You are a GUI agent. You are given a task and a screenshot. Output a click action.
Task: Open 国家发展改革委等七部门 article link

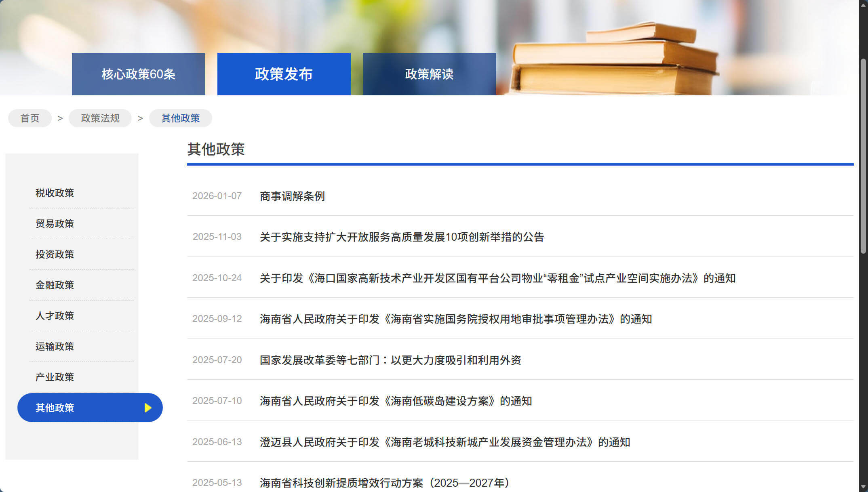tap(390, 360)
